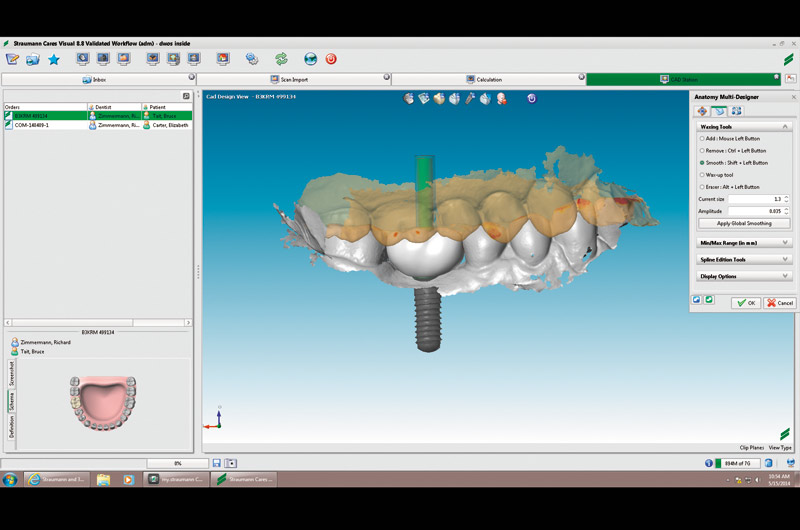Click the Apply Global Smoothing button
This screenshot has width=800, height=530.
(x=744, y=223)
